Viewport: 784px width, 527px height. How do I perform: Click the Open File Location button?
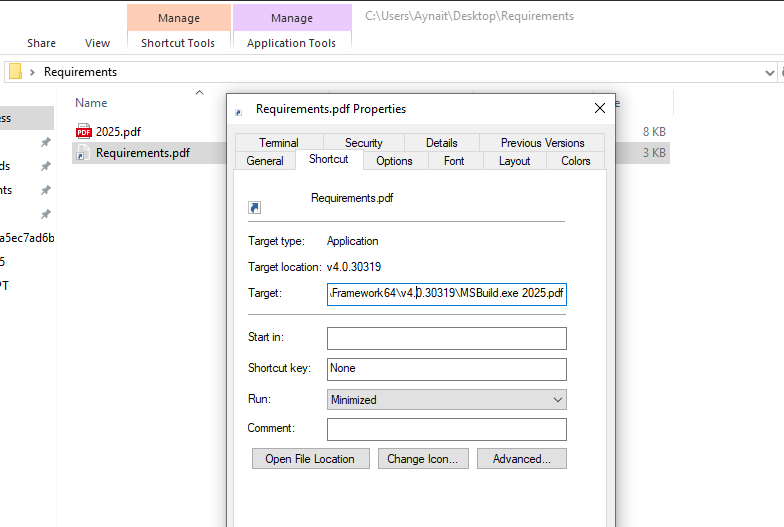tap(310, 459)
